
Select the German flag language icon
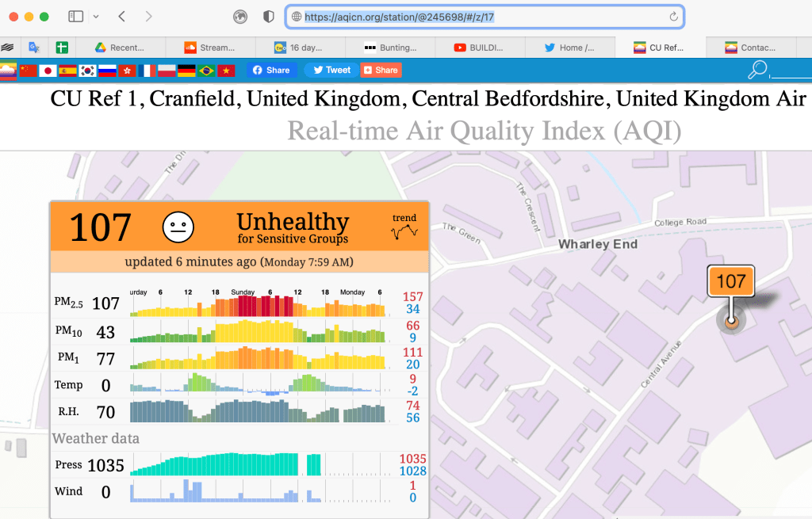tap(186, 71)
